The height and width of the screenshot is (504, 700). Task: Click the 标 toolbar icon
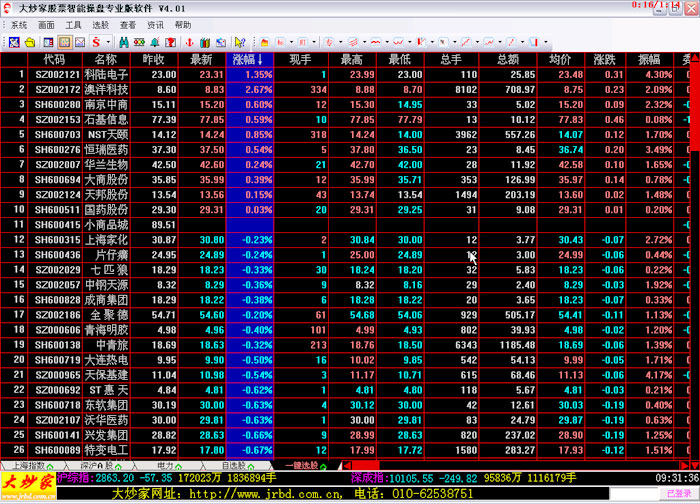coord(280,42)
